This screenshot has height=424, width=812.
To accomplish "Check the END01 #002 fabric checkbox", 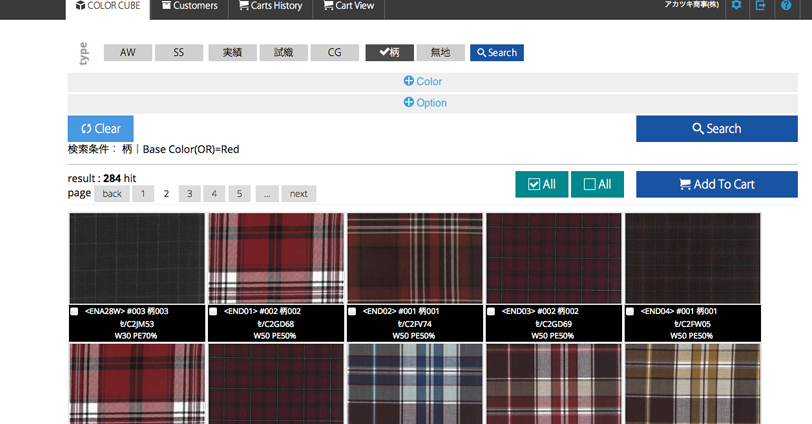I will (213, 311).
